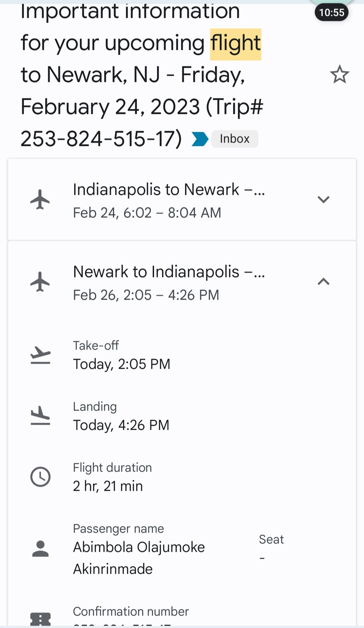Select the Newark to Indianapolis title text

pos(169,272)
